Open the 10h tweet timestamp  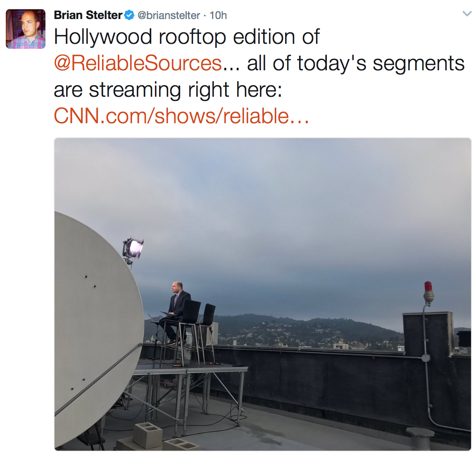click(218, 15)
